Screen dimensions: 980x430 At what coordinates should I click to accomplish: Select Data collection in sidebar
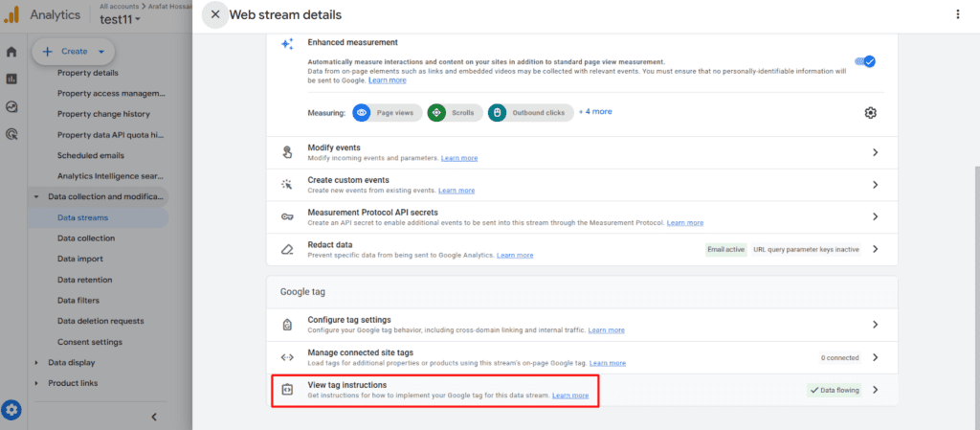coord(86,238)
